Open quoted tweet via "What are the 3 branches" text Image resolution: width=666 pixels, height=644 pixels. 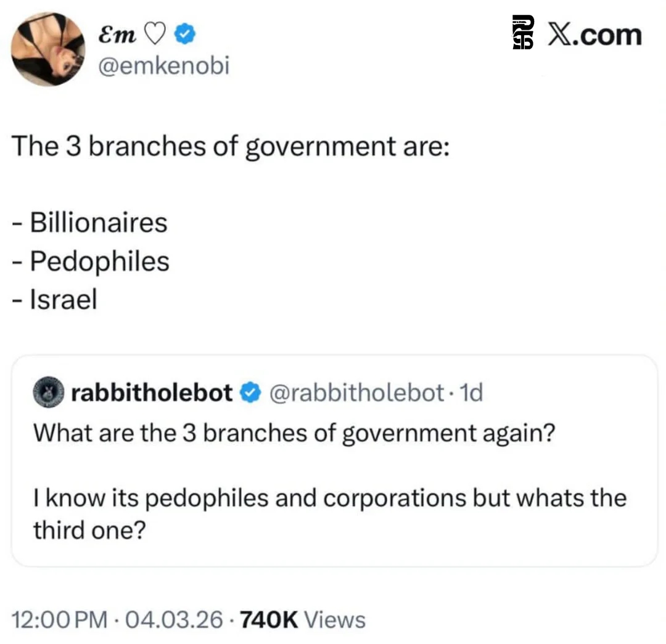point(294,434)
